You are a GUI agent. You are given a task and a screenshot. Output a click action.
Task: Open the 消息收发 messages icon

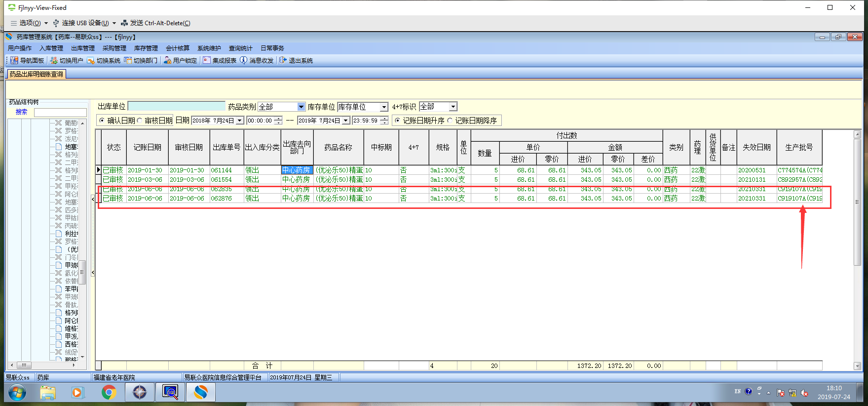pyautogui.click(x=244, y=60)
